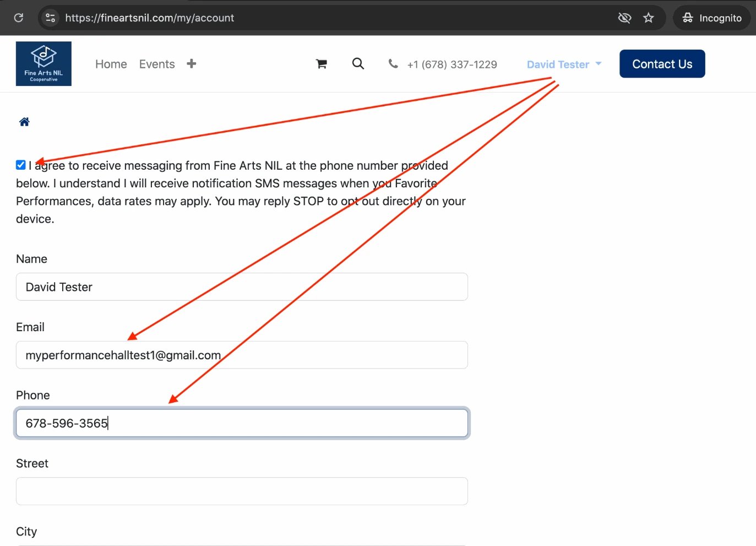Open the shopping cart icon
Image resolution: width=756 pixels, height=546 pixels.
[x=322, y=64]
